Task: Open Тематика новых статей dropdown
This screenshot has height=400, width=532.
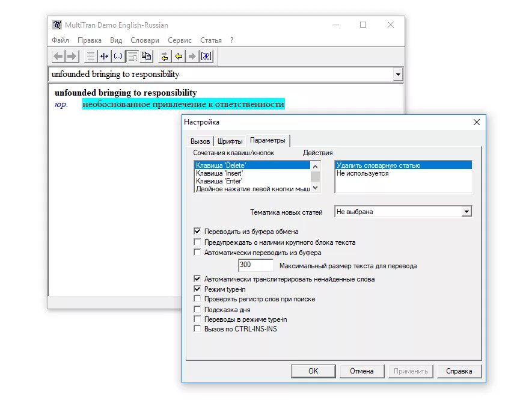Action: pos(466,212)
